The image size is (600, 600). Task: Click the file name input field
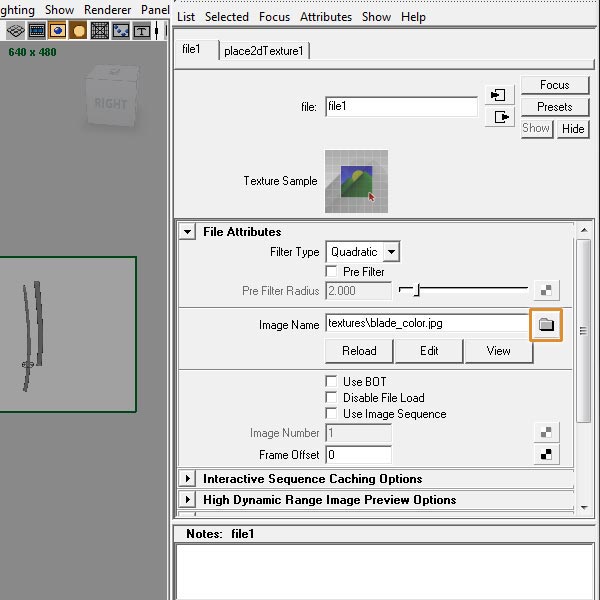(x=401, y=106)
